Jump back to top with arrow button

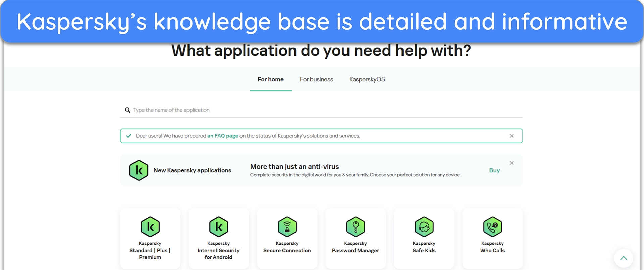[x=624, y=258]
